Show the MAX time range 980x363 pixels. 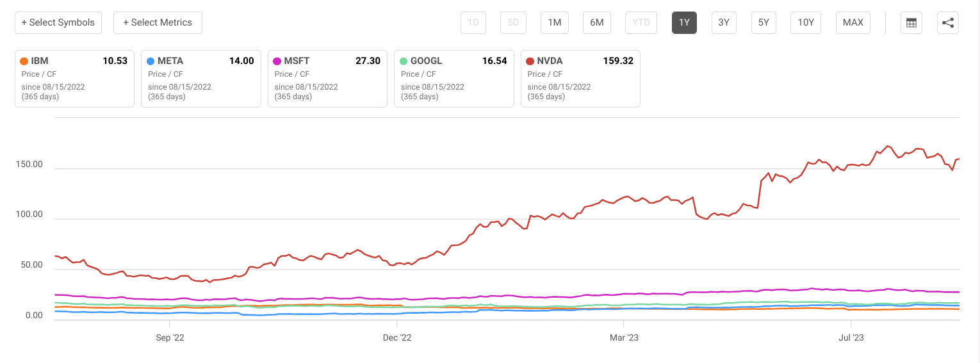(853, 23)
